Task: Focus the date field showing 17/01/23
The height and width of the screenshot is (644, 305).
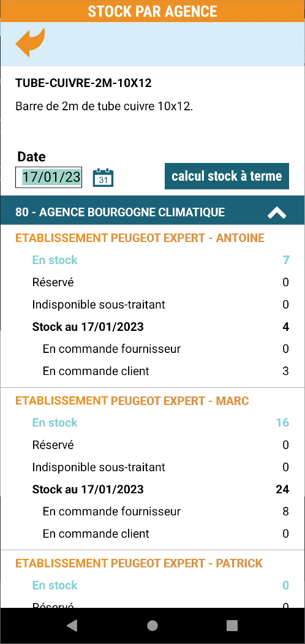Action: coord(48,178)
